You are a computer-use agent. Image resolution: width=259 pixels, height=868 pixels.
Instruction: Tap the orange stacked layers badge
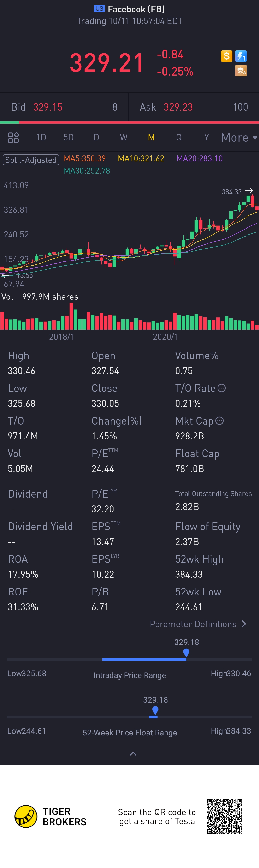tap(241, 71)
